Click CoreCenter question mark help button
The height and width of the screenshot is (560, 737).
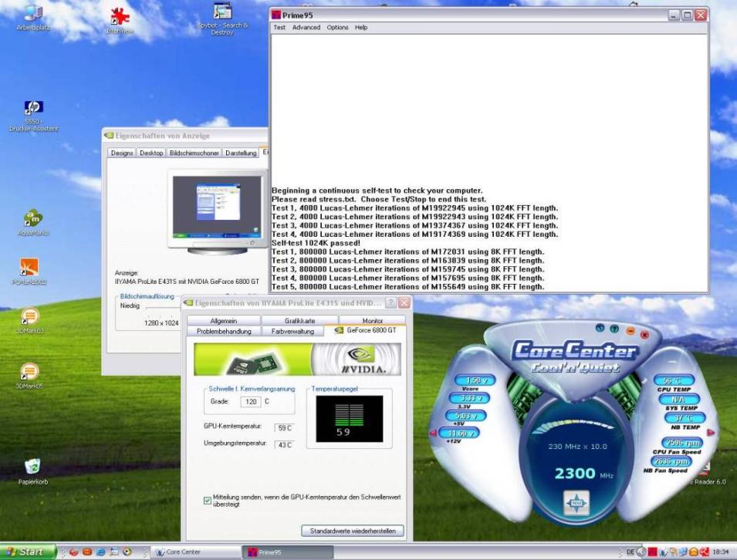614,329
